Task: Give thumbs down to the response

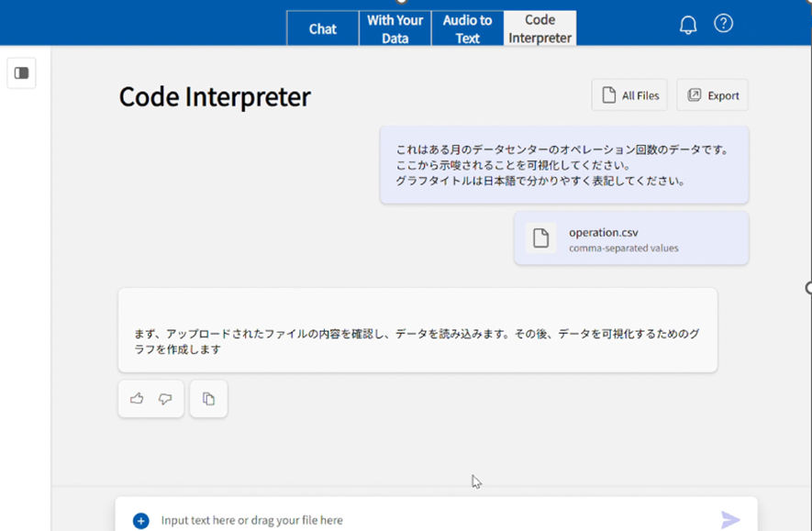Action: (165, 399)
